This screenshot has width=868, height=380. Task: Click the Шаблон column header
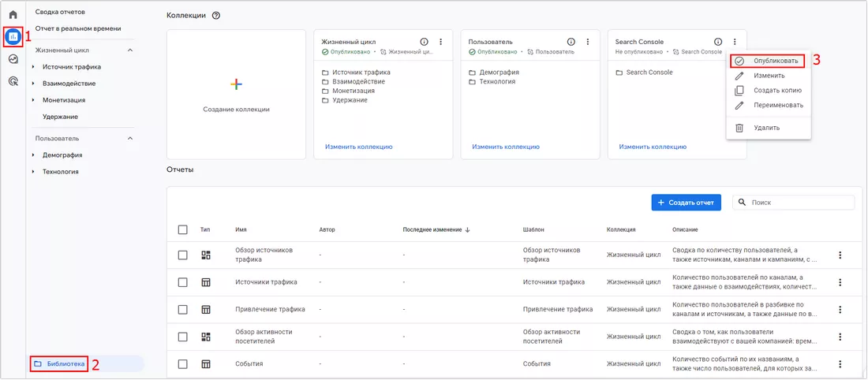click(533, 229)
